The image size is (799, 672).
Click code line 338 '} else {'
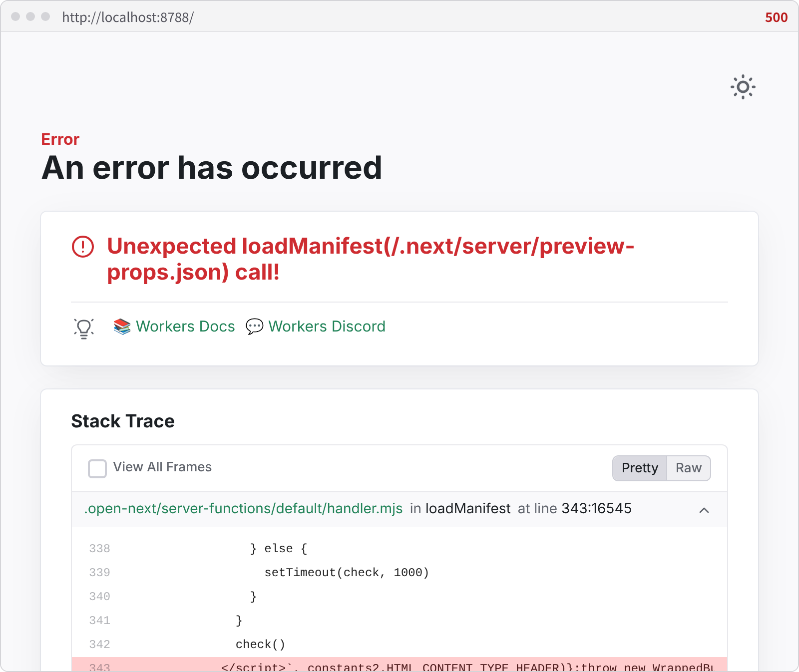pyautogui.click(x=279, y=548)
